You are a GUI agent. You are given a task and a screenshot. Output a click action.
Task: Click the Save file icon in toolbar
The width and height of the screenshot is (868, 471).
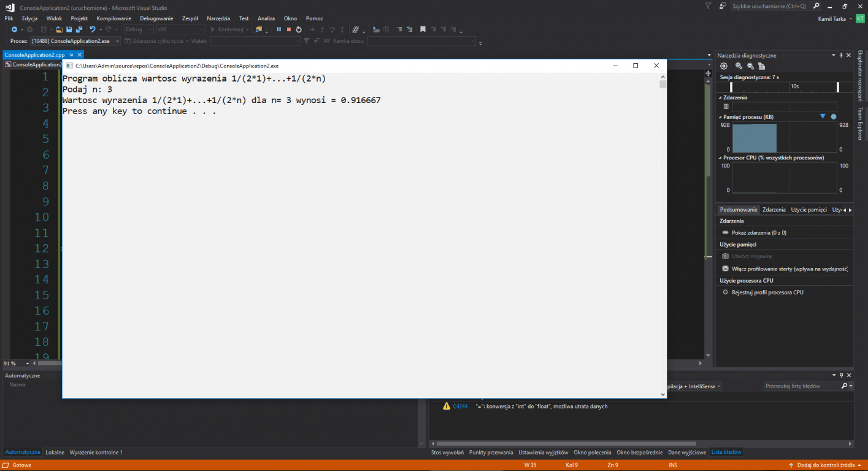click(69, 29)
